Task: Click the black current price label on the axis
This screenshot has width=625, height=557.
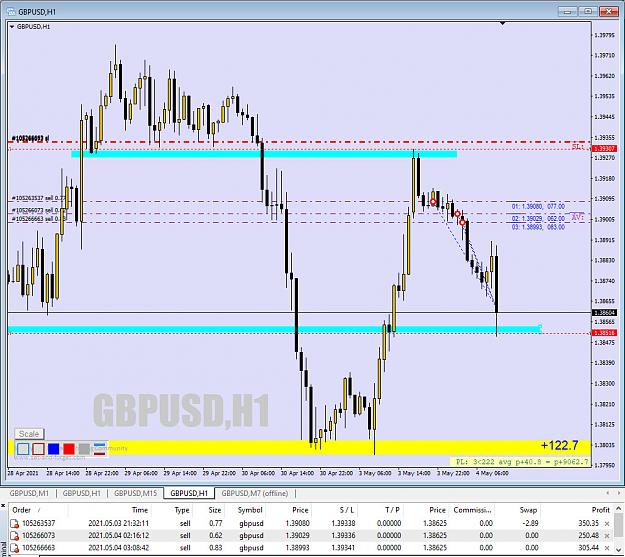Action: coord(604,313)
